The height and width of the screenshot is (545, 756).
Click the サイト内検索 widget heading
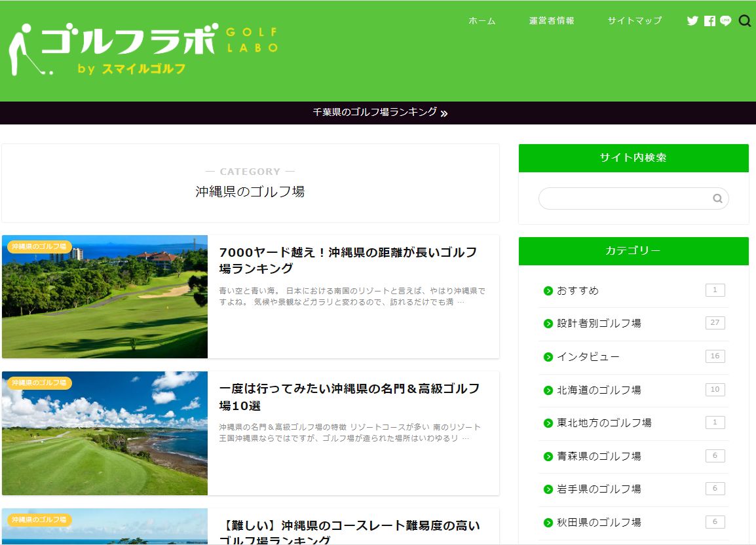tap(633, 158)
